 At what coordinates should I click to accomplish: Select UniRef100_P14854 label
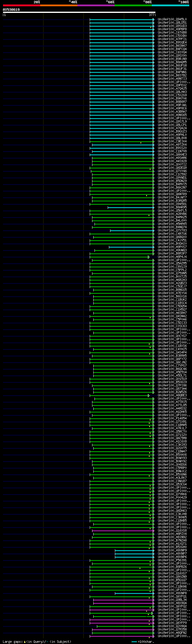[172, 418]
